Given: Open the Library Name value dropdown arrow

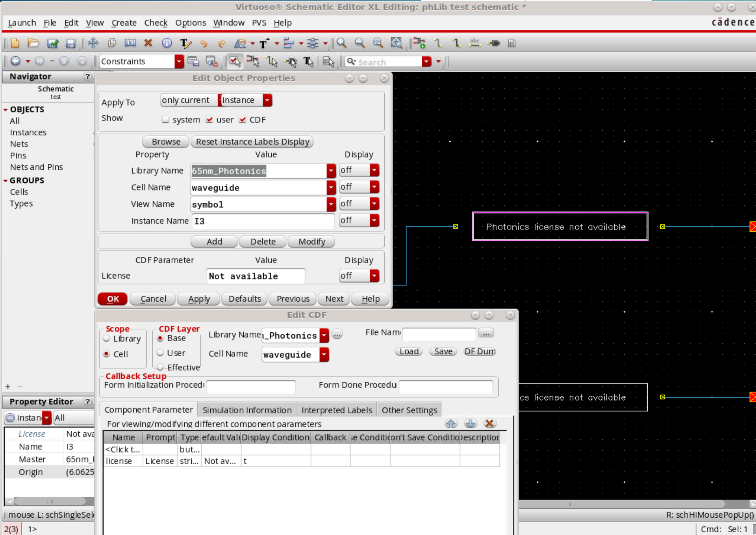Looking at the screenshot, I should coord(331,170).
